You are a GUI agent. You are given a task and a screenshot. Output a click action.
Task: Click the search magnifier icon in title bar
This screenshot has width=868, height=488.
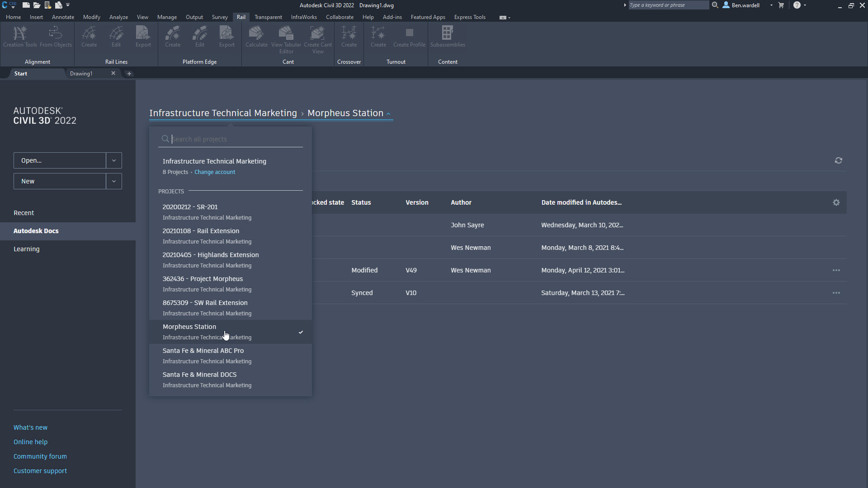pyautogui.click(x=715, y=5)
